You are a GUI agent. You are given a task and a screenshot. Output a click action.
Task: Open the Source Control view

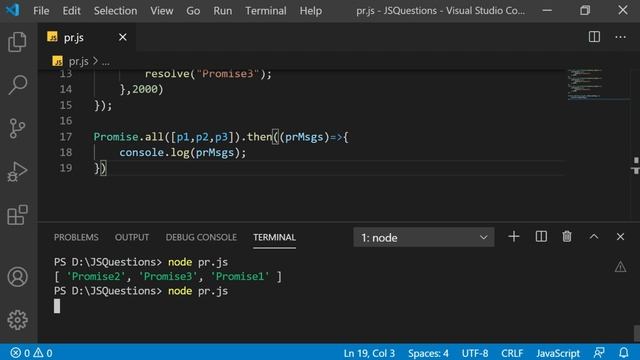click(x=17, y=129)
